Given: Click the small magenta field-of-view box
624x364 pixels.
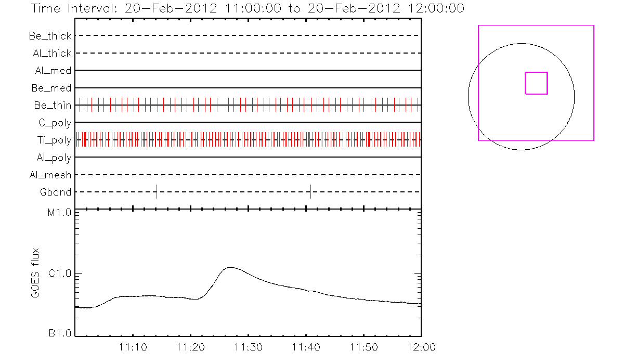Looking at the screenshot, I should [x=536, y=83].
